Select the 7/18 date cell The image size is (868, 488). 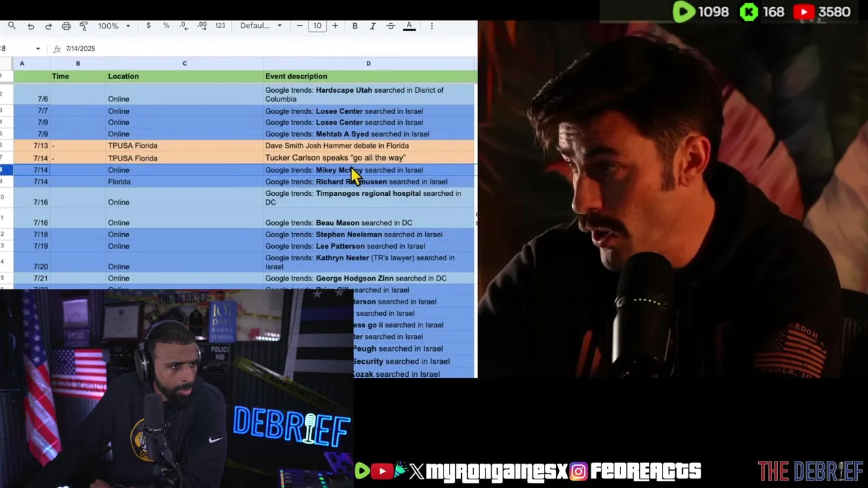31,235
